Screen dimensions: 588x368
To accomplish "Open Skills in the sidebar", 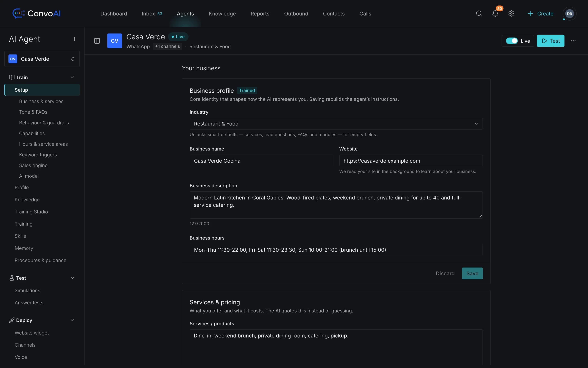I will (20, 236).
